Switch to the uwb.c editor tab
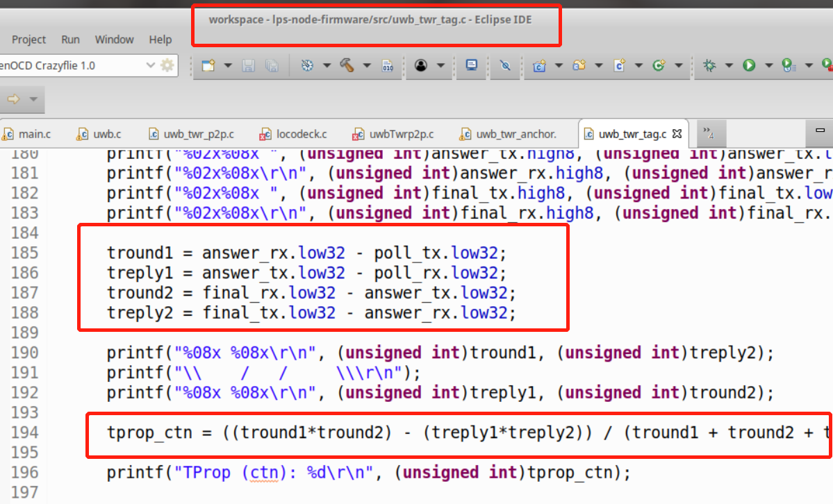The width and height of the screenshot is (833, 504). 99,134
